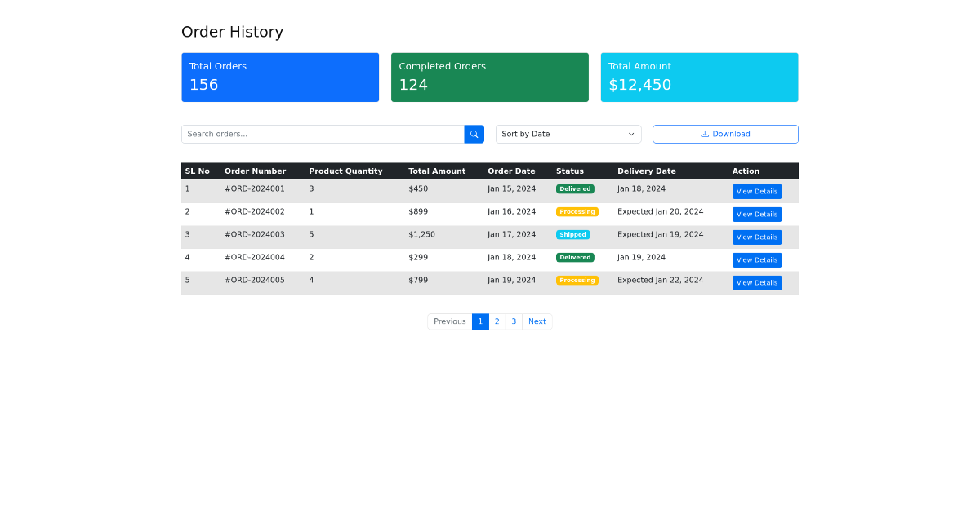Image resolution: width=980 pixels, height=514 pixels.
Task: Click the Order Date column header
Action: [511, 171]
